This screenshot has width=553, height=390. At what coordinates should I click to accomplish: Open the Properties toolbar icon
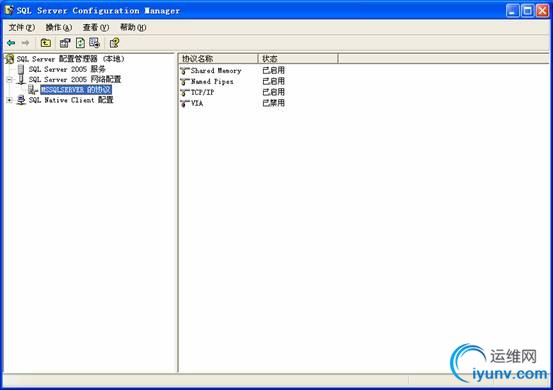tap(65, 43)
